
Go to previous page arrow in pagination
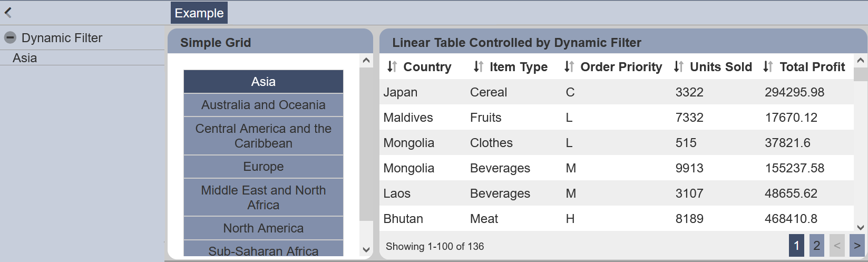click(x=837, y=246)
